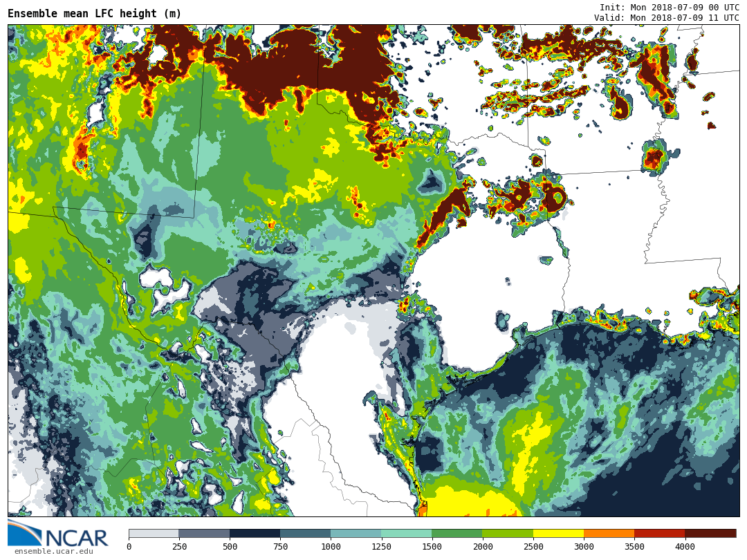Screen dimensions: 747x560
Task: Click the colorbar label '0'
Action: (129, 547)
